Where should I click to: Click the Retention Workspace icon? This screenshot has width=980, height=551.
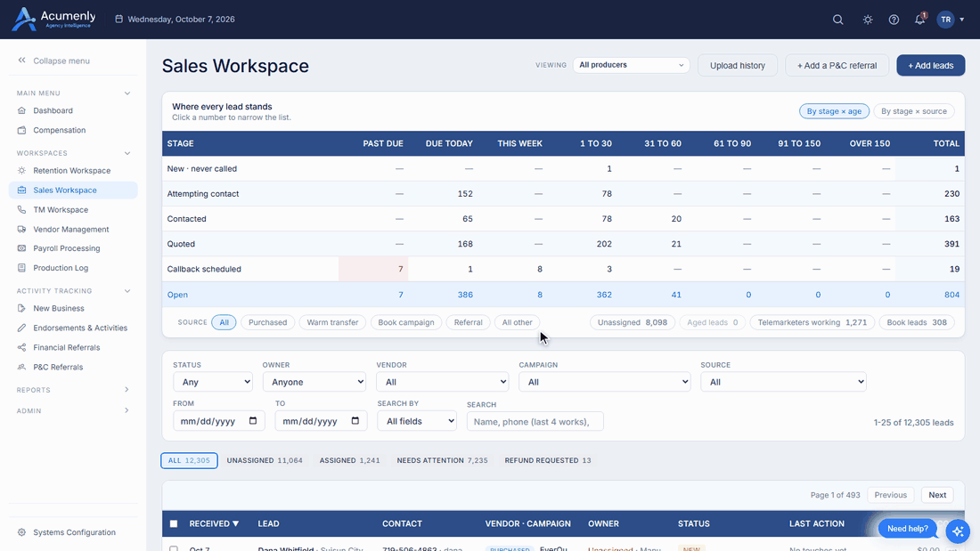pos(22,171)
